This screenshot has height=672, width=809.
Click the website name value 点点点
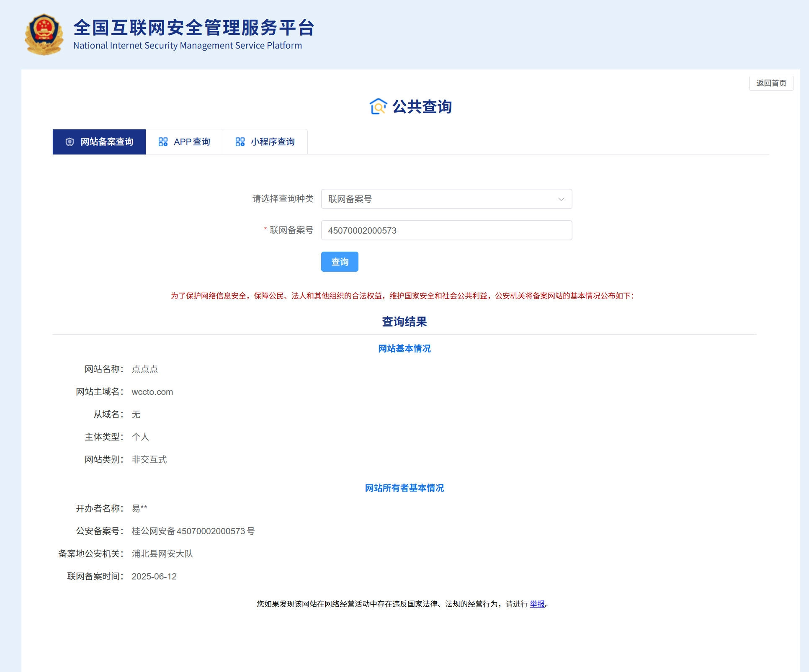tap(145, 369)
